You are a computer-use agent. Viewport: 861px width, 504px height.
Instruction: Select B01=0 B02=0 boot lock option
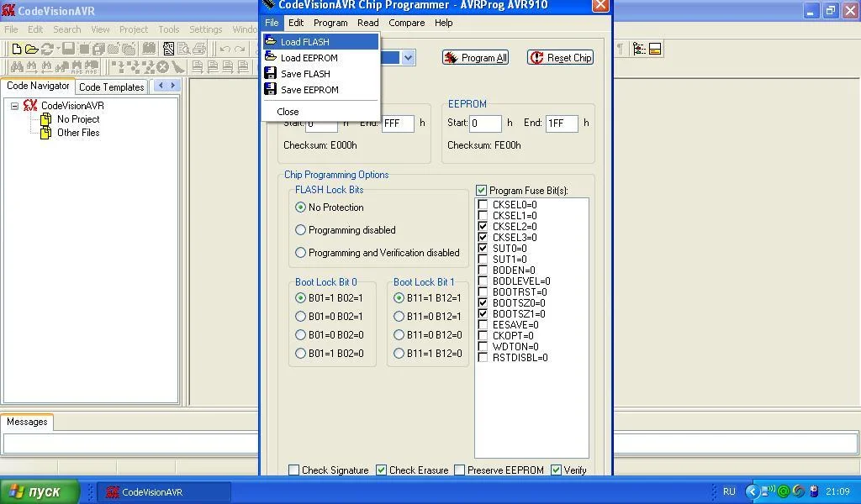pyautogui.click(x=300, y=335)
